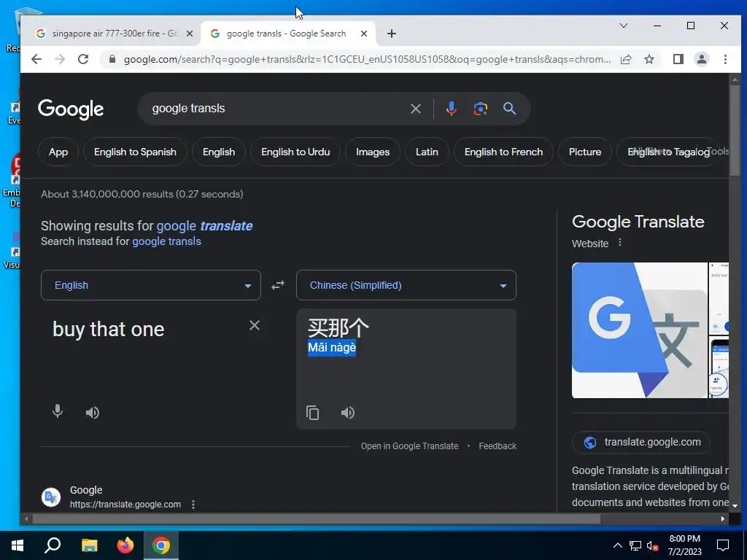This screenshot has height=560, width=747.
Task: Click the address bar URL
Action: [367, 59]
